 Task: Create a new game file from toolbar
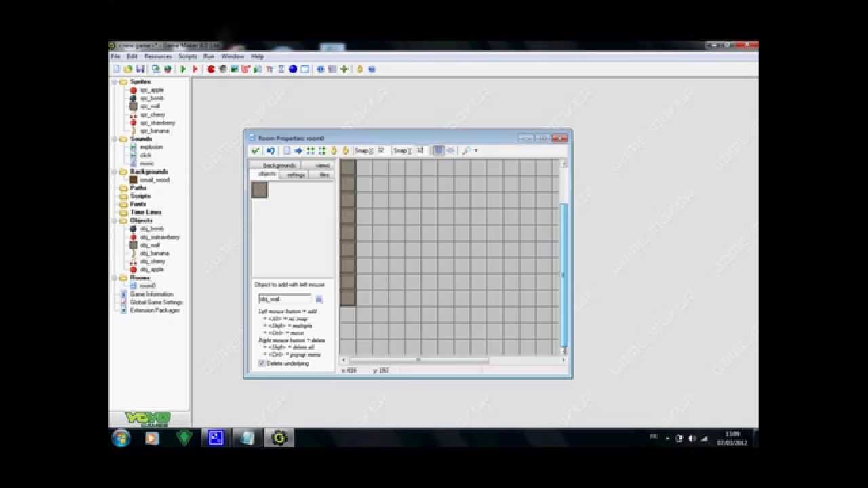(117, 69)
